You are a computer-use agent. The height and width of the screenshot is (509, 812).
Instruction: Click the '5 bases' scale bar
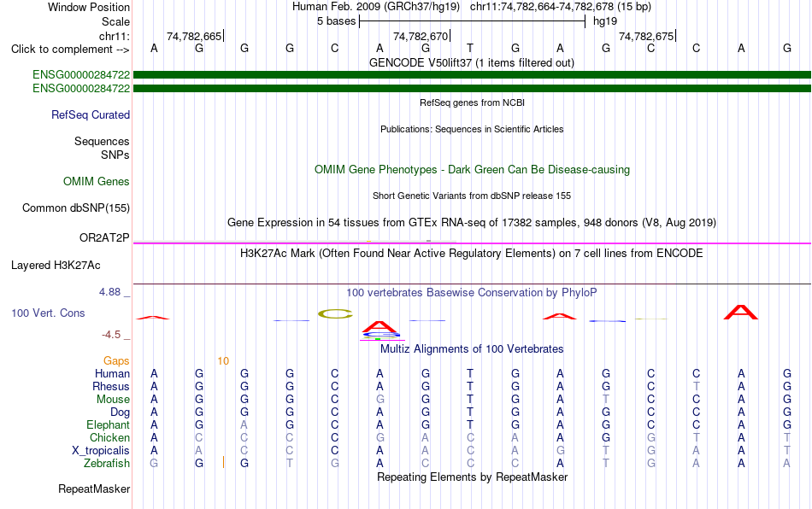coord(472,21)
